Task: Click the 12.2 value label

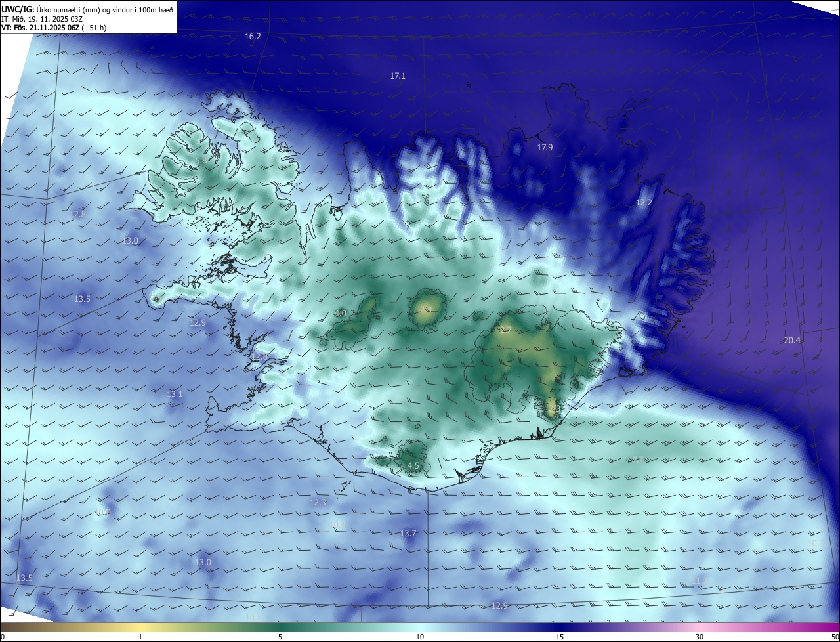Action: (x=644, y=203)
